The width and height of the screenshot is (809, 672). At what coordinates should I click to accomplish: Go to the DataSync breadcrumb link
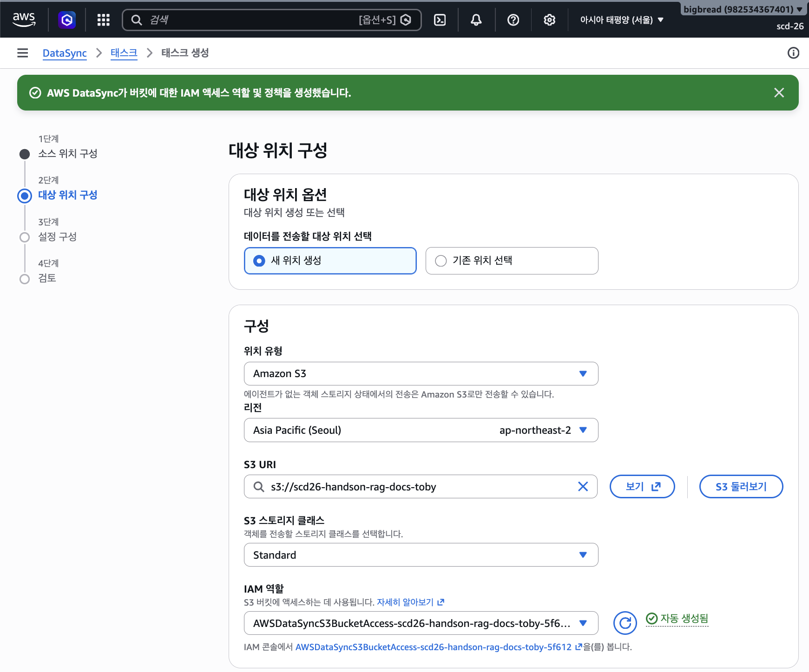(65, 53)
